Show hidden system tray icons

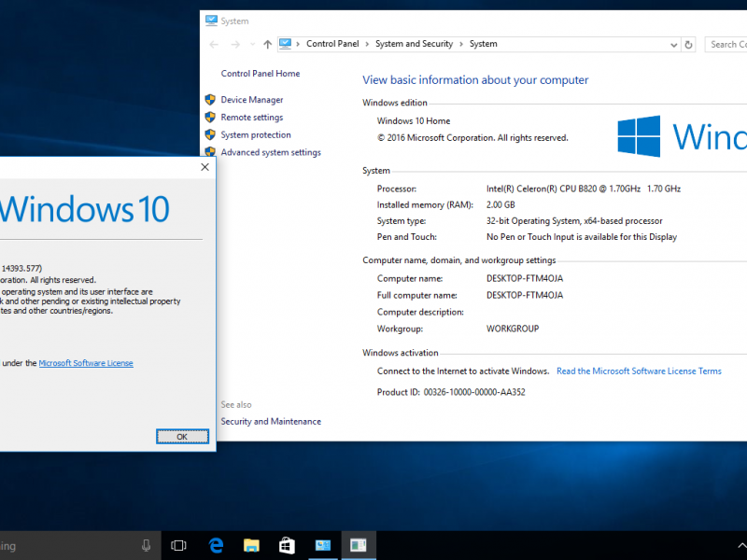[741, 546]
